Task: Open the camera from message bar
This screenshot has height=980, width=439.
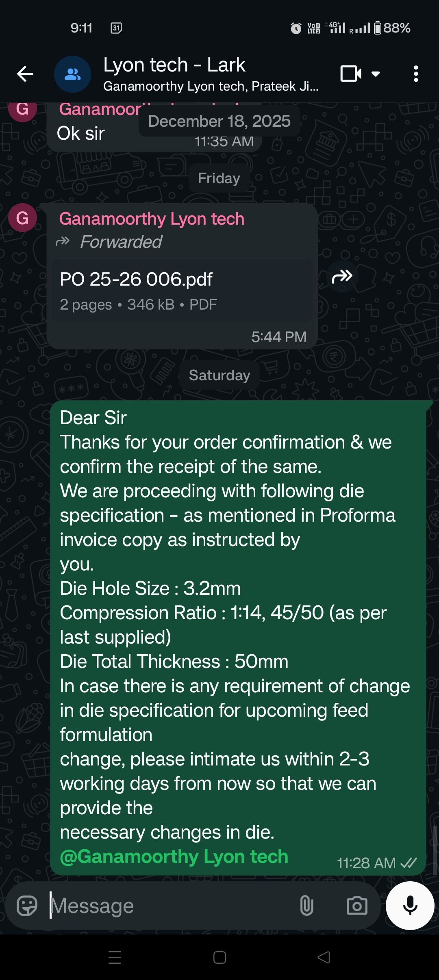Action: coord(356,906)
